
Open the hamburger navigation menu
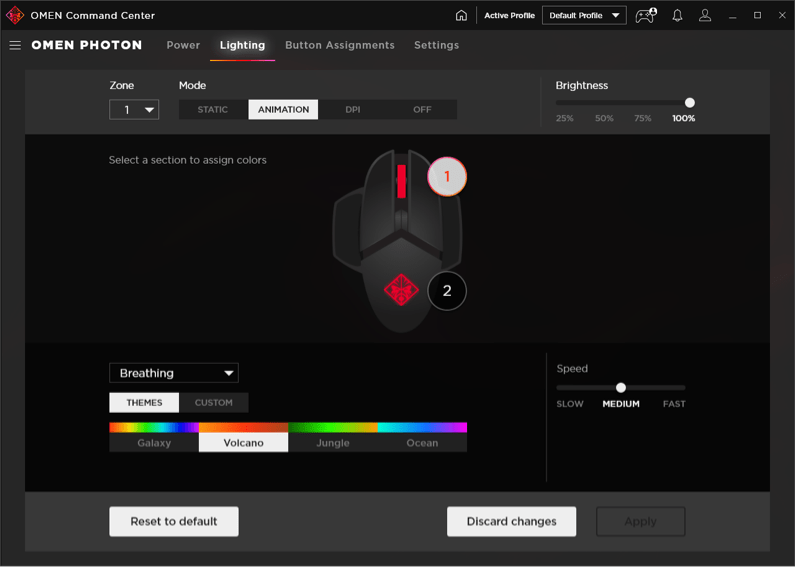[15, 46]
